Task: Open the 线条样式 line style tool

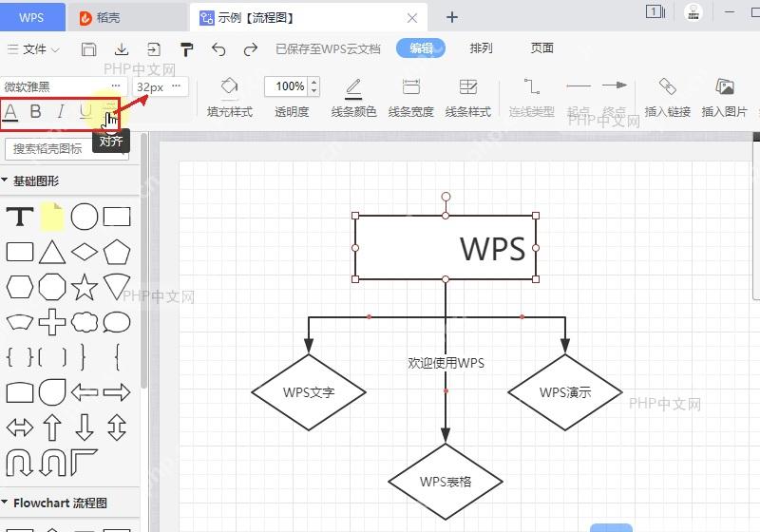Action: (x=467, y=98)
